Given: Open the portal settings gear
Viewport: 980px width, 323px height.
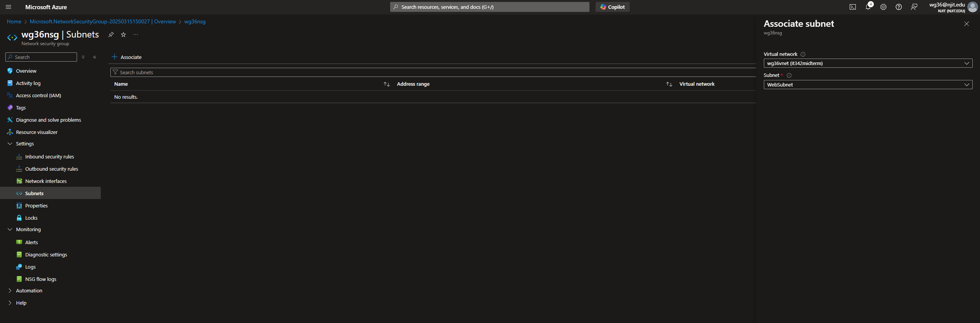Looking at the screenshot, I should [883, 7].
